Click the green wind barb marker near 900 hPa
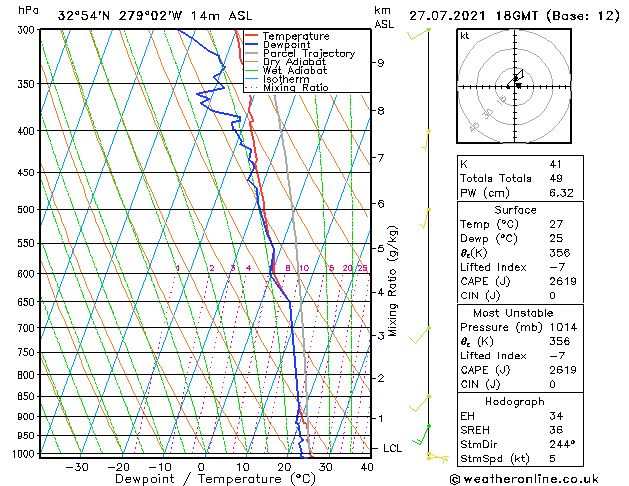 428,426
